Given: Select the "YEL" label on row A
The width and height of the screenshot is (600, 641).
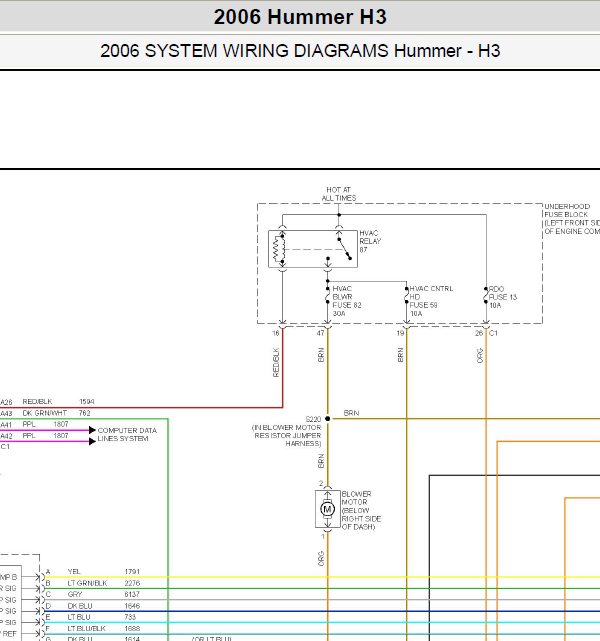Looking at the screenshot, I should 74,572.
